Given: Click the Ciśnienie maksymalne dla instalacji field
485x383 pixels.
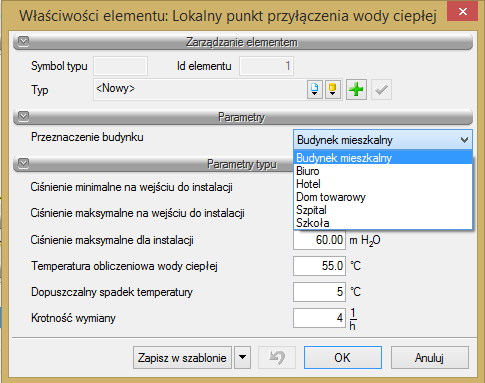Looking at the screenshot, I should click(x=319, y=240).
